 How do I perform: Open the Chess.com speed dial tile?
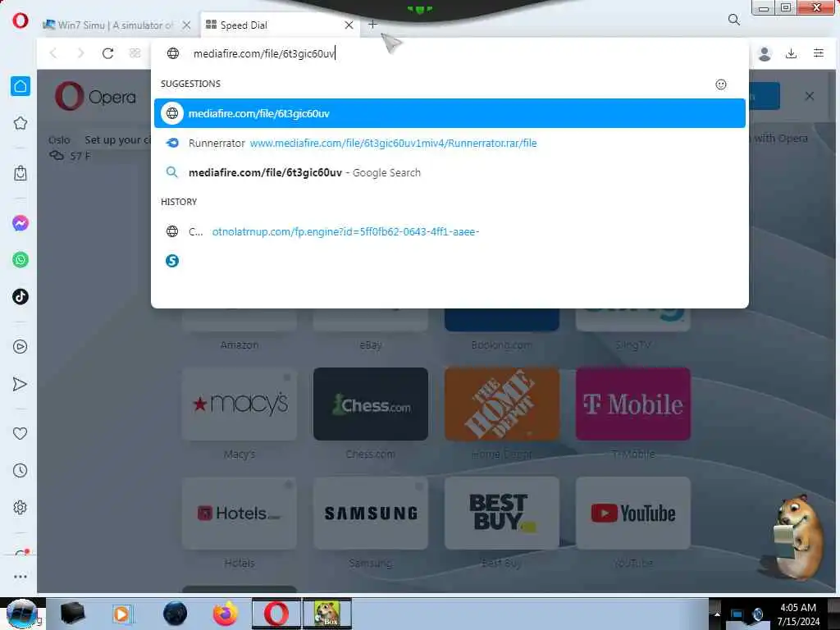point(371,404)
